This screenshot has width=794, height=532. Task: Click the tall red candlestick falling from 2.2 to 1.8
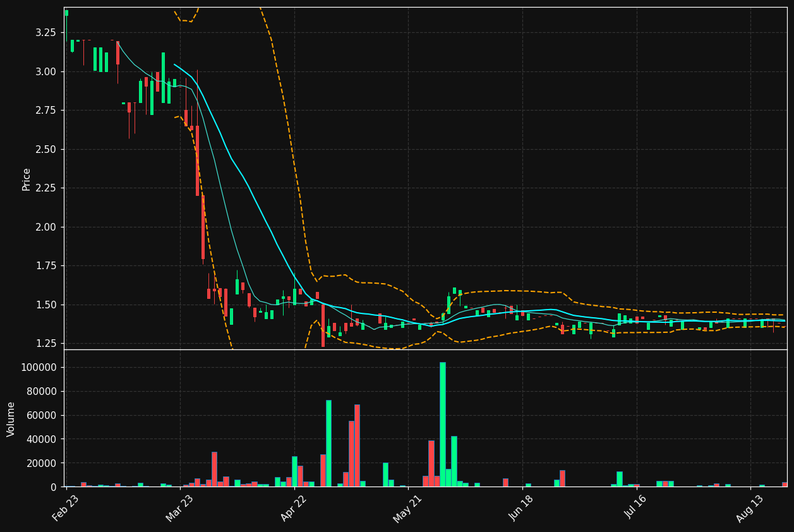pyautogui.click(x=203, y=227)
